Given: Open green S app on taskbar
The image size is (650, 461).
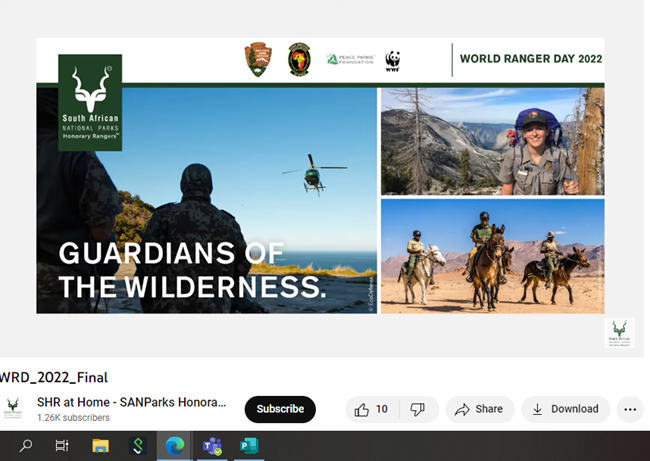Looking at the screenshot, I should 138,446.
